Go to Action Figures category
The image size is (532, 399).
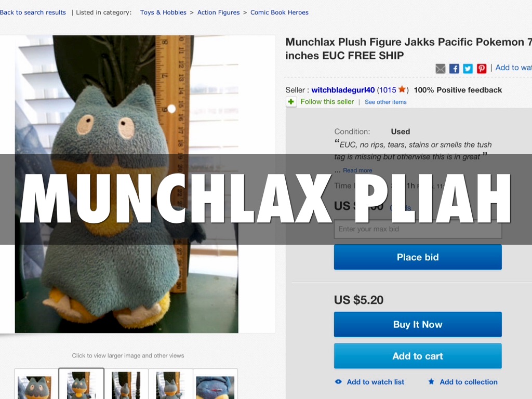point(219,12)
